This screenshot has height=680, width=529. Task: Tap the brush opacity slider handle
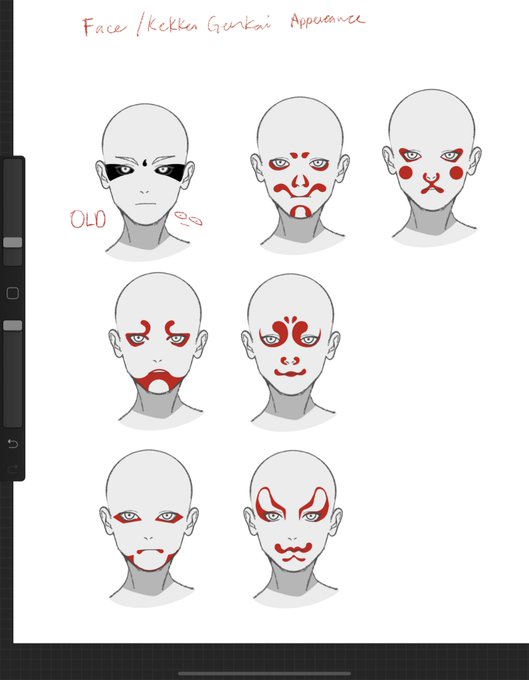13,325
